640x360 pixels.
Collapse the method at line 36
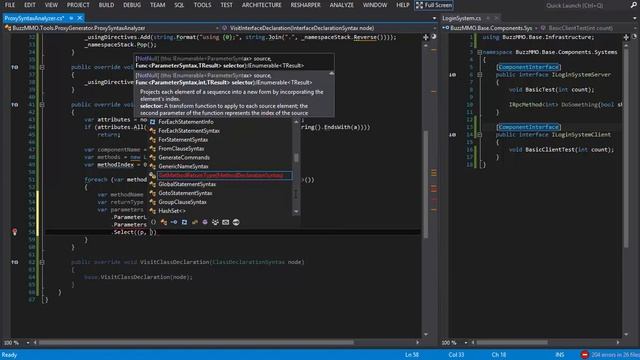click(42, 67)
